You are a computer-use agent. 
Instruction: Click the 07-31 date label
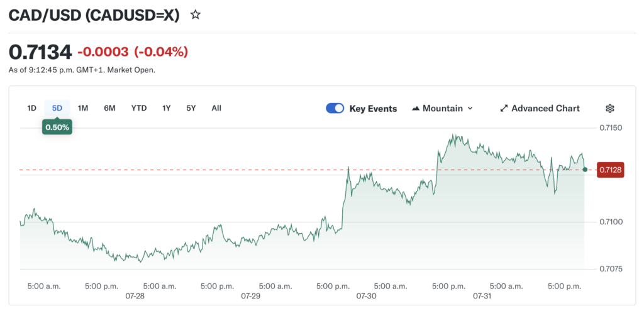click(x=481, y=295)
